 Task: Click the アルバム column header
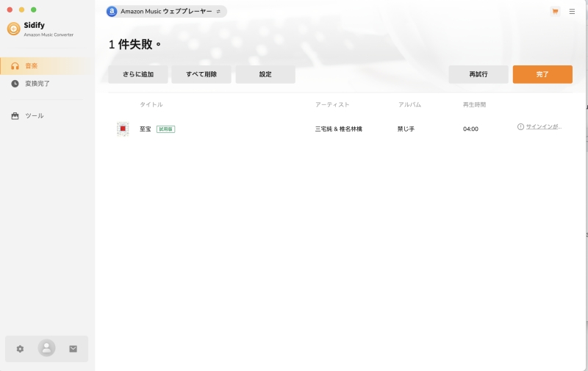[x=409, y=104]
